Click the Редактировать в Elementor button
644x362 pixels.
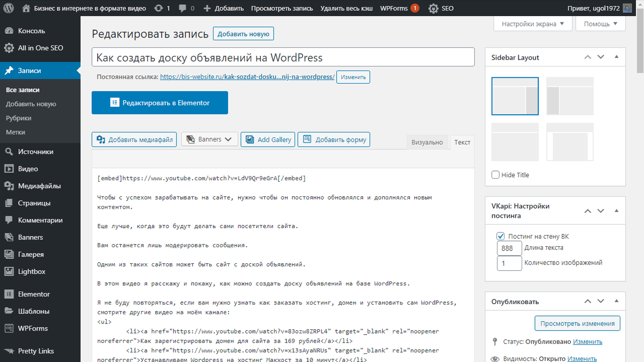(159, 102)
